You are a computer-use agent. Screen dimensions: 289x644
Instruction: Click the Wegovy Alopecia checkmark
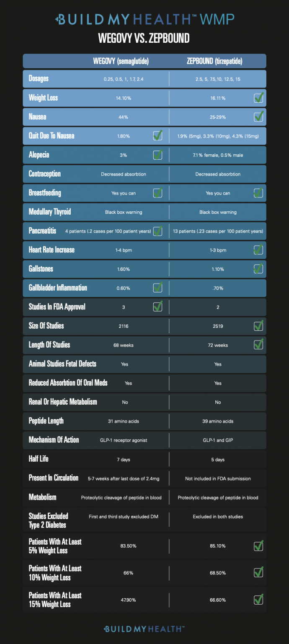pyautogui.click(x=158, y=155)
